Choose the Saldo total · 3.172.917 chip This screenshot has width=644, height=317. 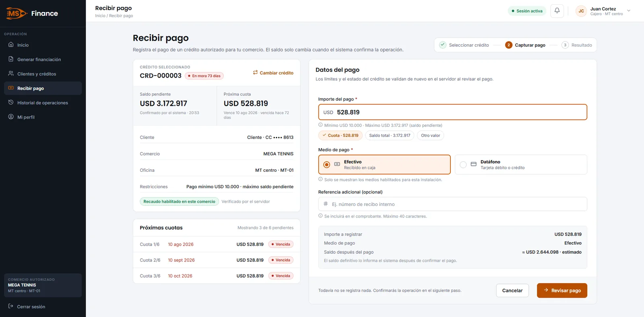(390, 136)
